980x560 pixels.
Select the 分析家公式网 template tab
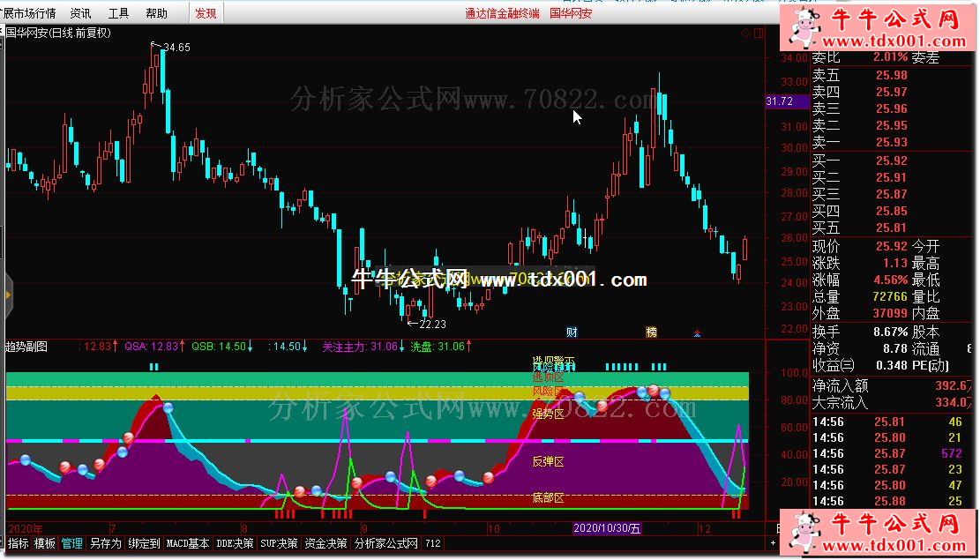coord(386,544)
